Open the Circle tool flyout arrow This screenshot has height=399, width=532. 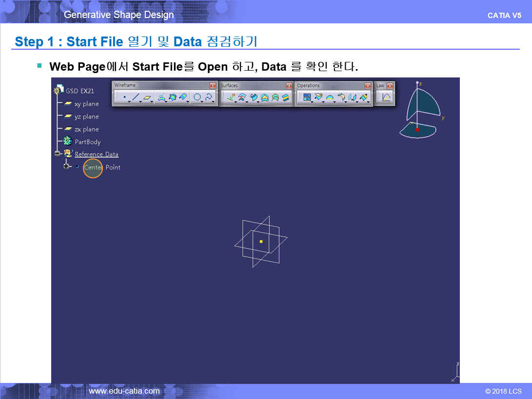point(202,102)
